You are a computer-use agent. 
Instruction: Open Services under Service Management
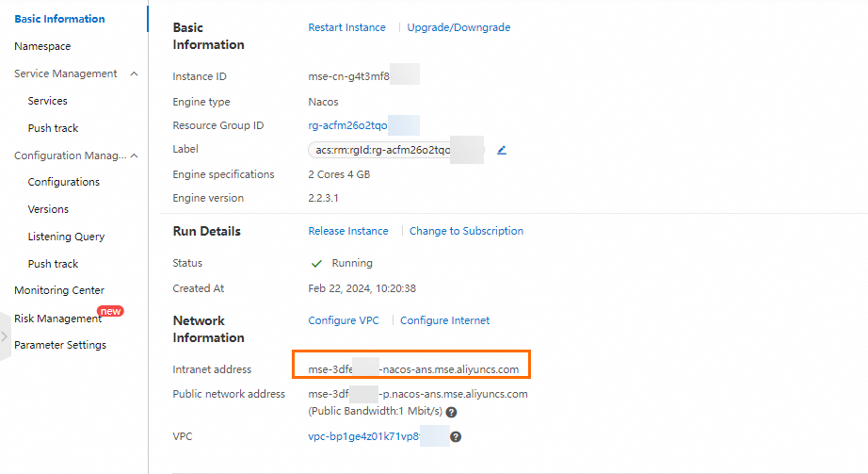coord(47,101)
